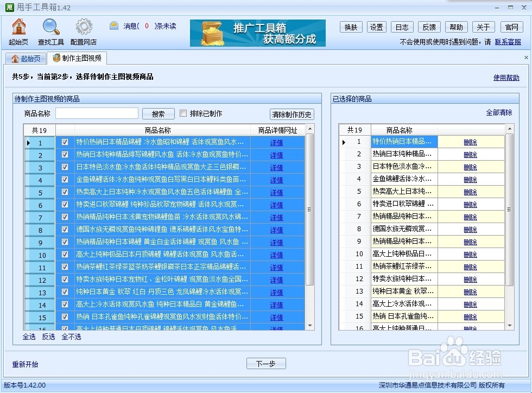This screenshot has height=393, width=532.
Task: View the 日志 log
Action: [402, 27]
